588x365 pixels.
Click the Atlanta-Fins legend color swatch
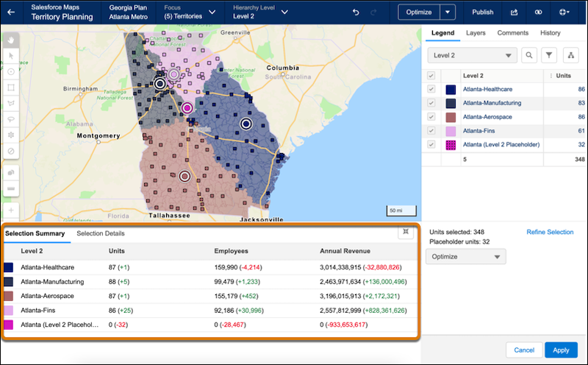(451, 131)
